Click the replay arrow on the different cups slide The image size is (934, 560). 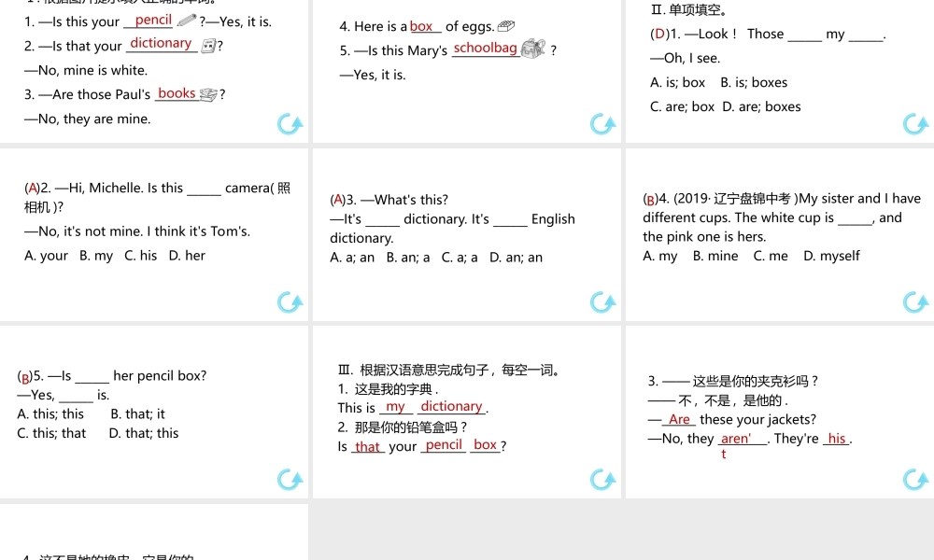click(915, 302)
